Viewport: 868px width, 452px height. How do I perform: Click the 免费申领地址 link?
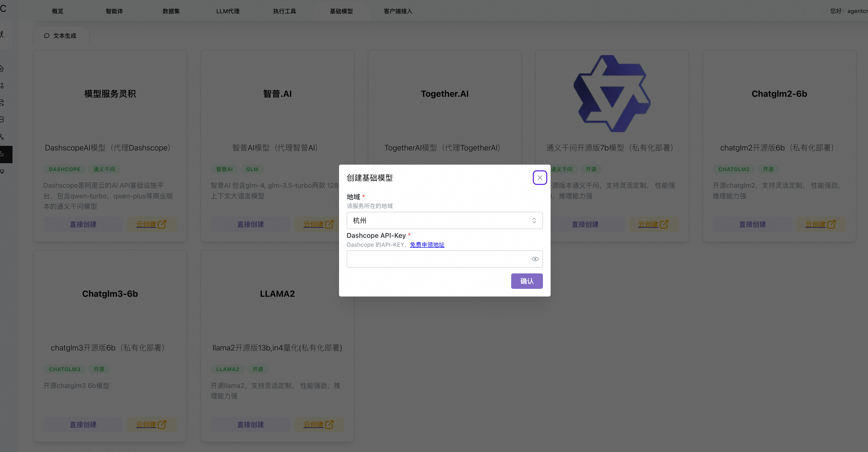[427, 245]
